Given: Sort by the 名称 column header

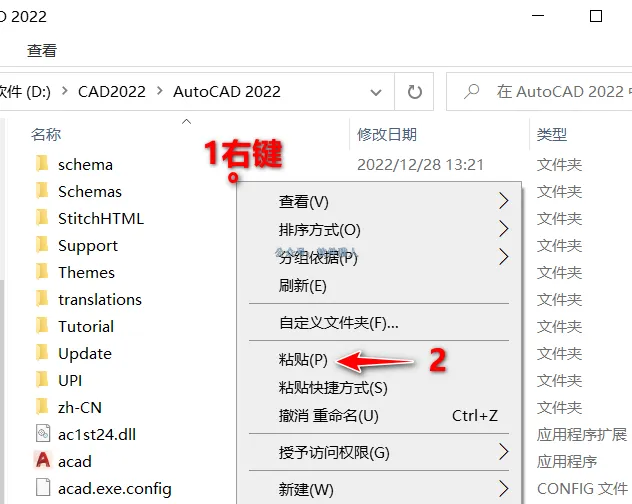Looking at the screenshot, I should pos(46,134).
